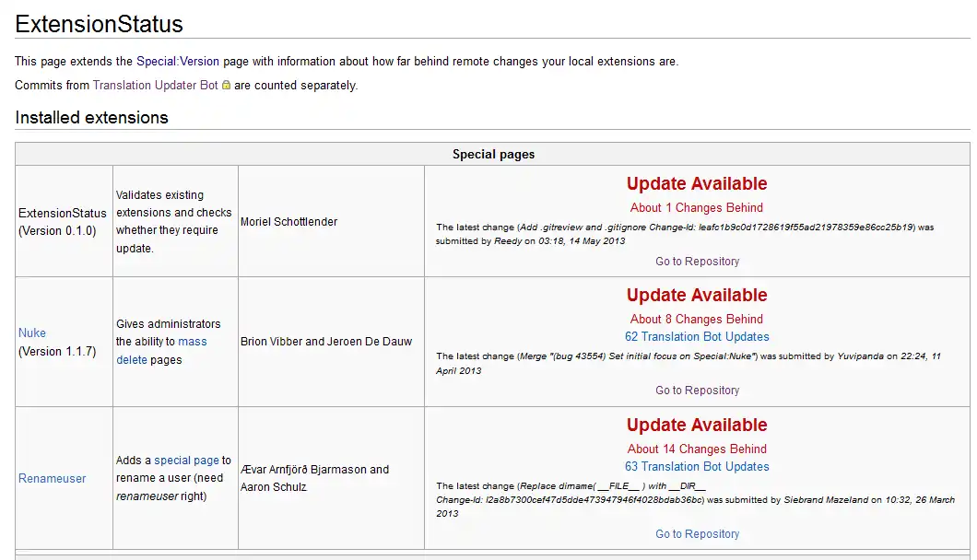Click the 'Installed extensions' section heading
Viewport: 977px width, 560px height.
91,118
